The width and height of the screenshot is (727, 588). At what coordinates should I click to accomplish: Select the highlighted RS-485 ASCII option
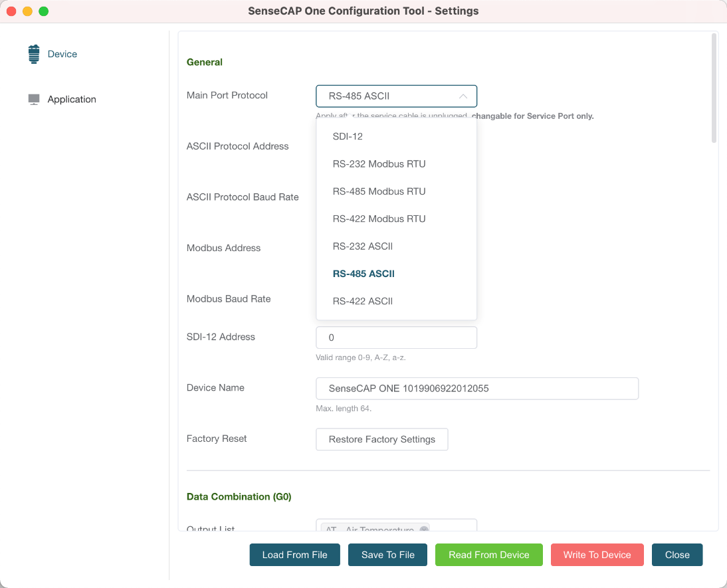364,274
